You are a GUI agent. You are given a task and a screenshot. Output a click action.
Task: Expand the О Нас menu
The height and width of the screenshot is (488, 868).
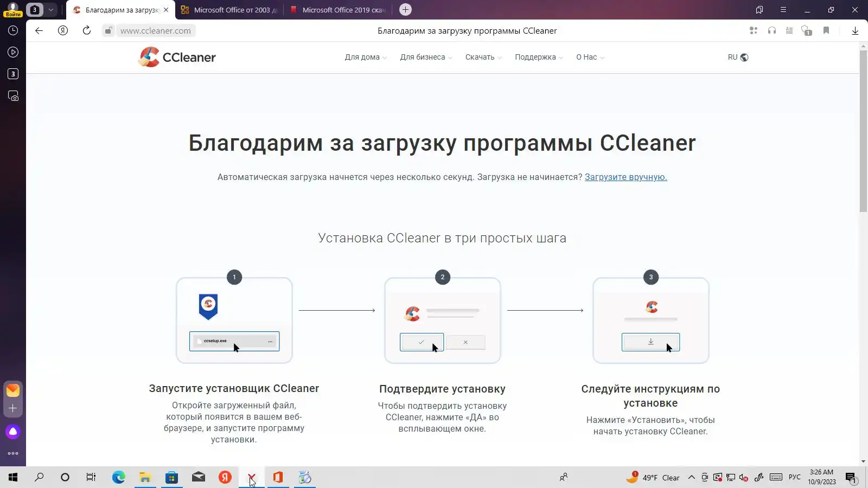click(x=590, y=57)
